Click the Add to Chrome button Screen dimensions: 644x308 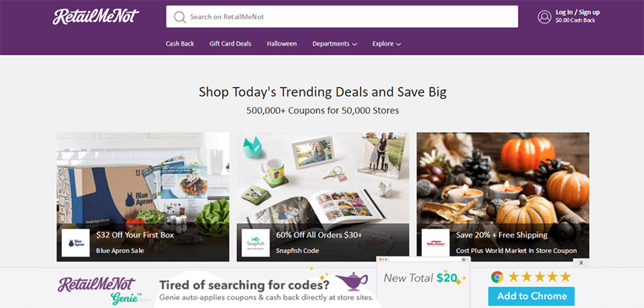(x=531, y=296)
